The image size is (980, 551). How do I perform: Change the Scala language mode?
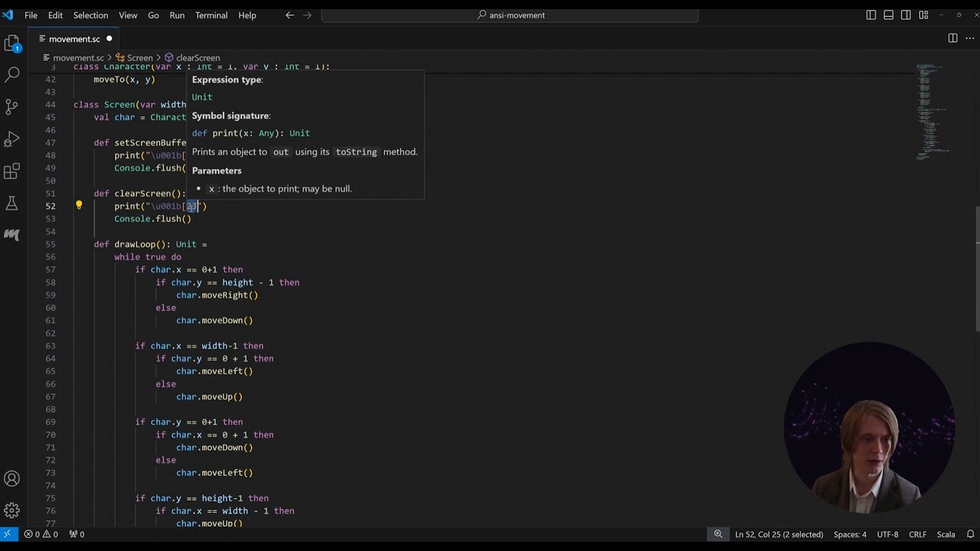[946, 534]
